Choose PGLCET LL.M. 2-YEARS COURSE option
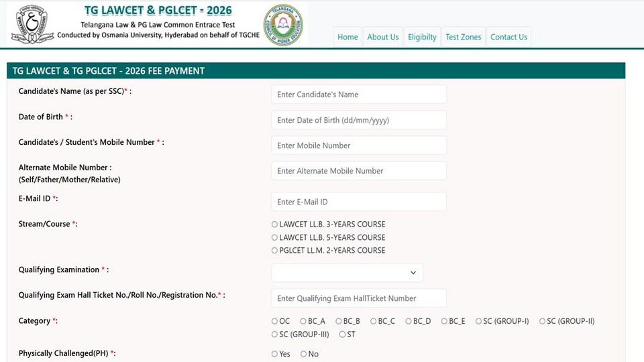644x362 pixels. click(274, 250)
